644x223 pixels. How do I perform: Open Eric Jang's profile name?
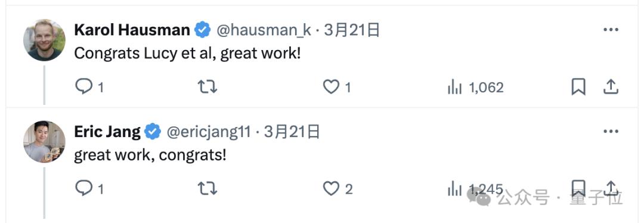[107, 132]
